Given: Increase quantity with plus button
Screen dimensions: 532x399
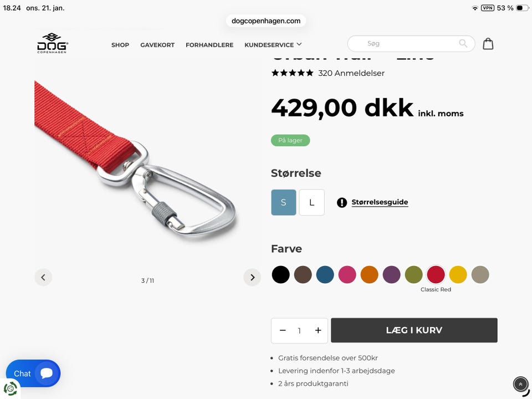Looking at the screenshot, I should point(318,330).
